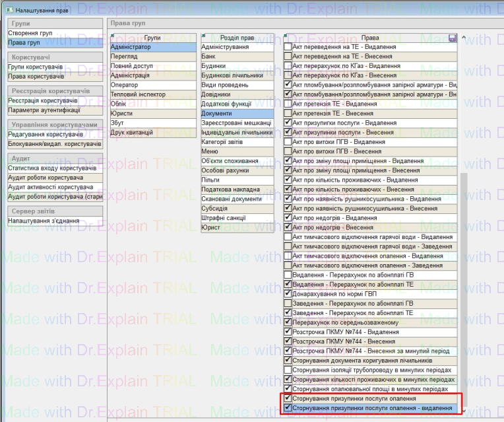This screenshot has width=504, height=422.
Task: Open Права користувачів menu item
Action: tap(36, 76)
